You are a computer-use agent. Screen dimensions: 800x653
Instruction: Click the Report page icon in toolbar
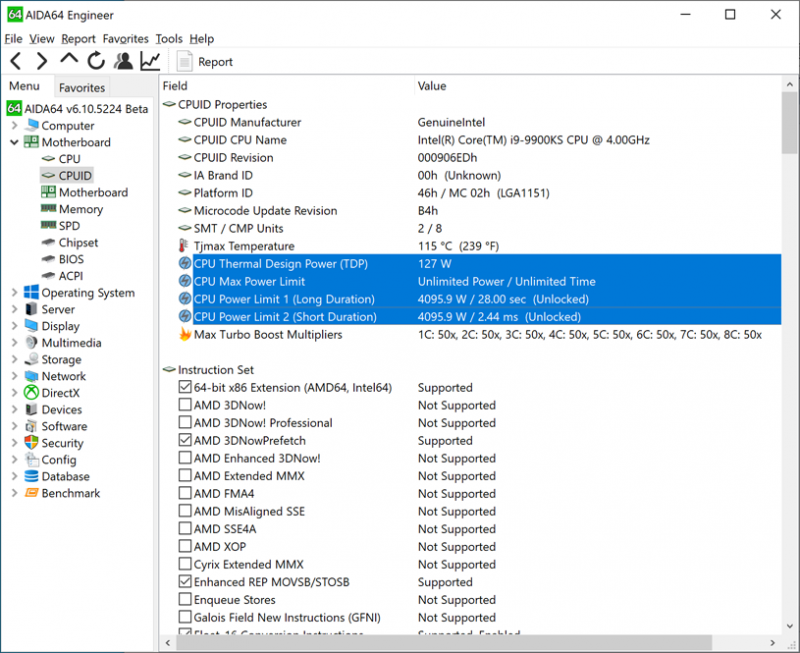184,62
